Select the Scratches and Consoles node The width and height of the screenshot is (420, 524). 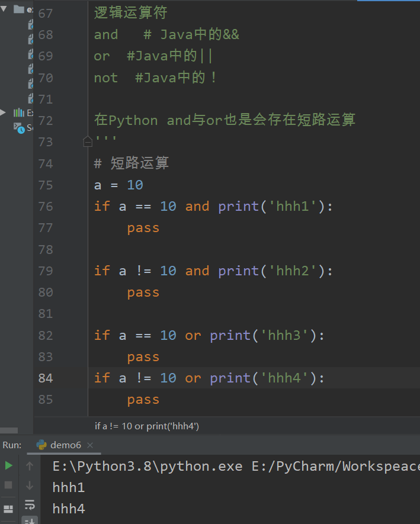(24, 128)
